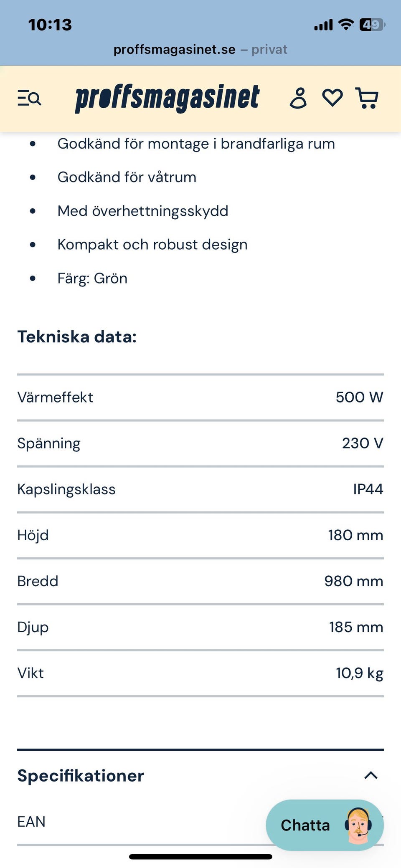Open the shopping cart icon
Screen dimensions: 401x868
click(367, 99)
